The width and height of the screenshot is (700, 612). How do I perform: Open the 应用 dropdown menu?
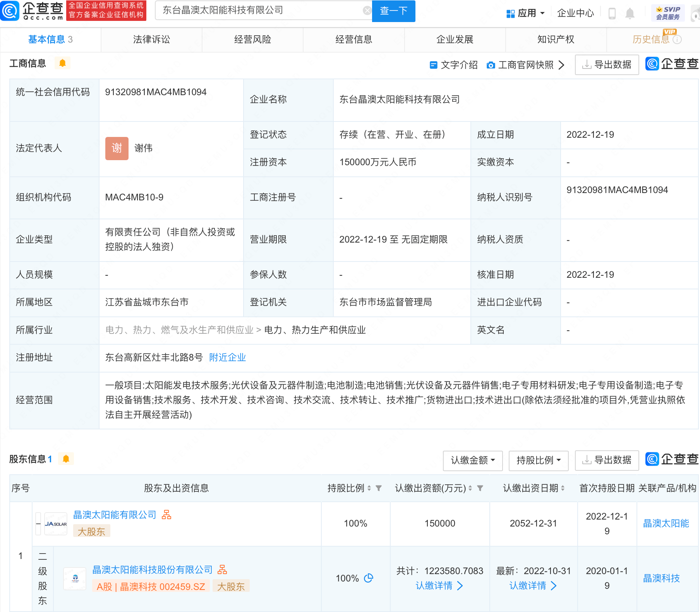[525, 13]
